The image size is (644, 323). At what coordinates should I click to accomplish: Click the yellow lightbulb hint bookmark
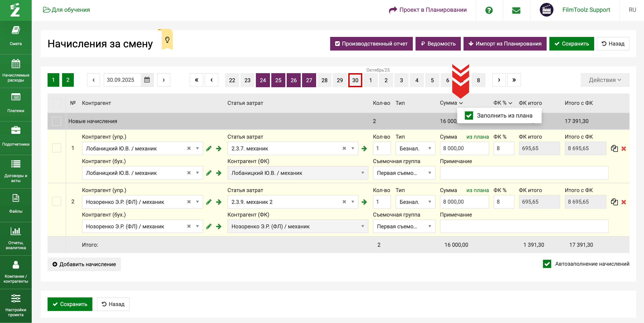(x=167, y=39)
